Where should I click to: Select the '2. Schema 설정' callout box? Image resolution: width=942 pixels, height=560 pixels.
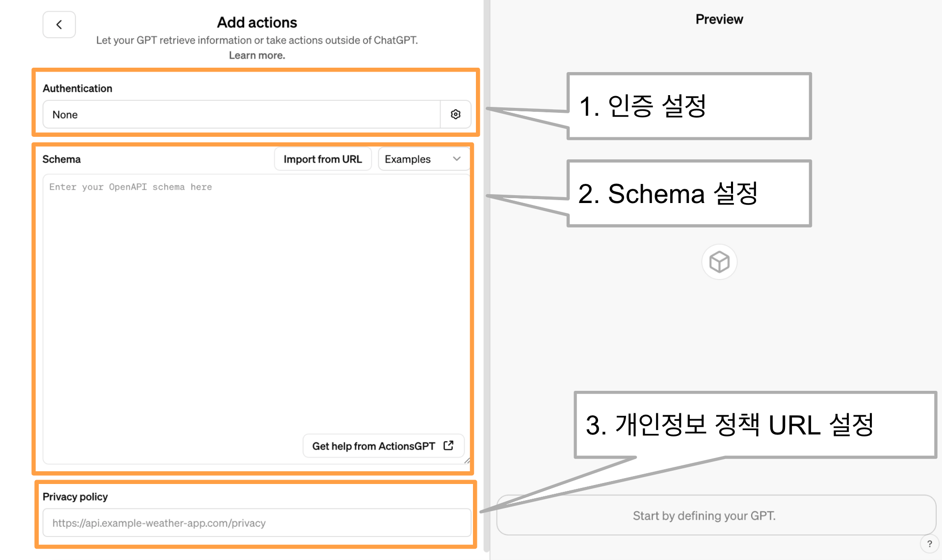click(x=689, y=194)
